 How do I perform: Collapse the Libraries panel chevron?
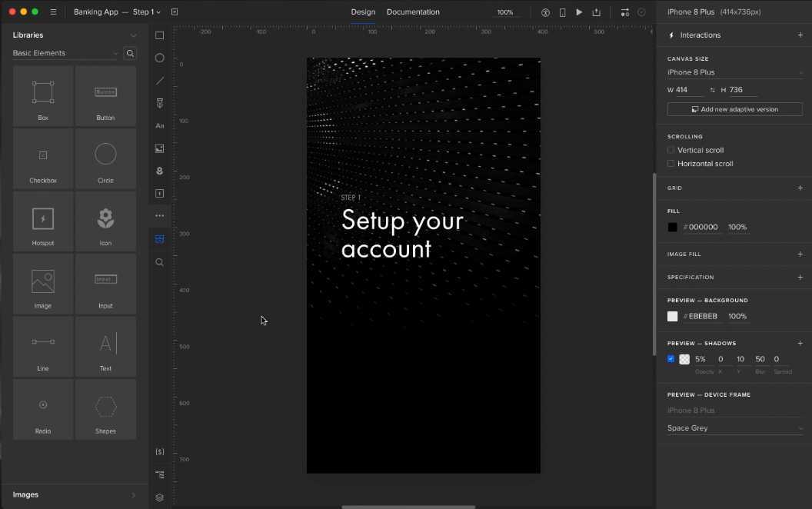[133, 35]
